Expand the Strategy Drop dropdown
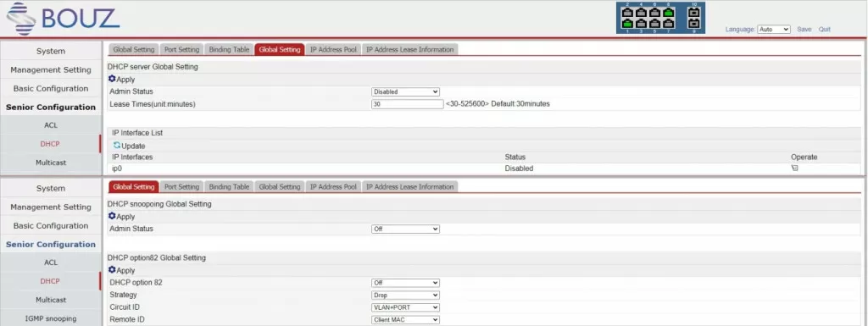Image resolution: width=868 pixels, height=326 pixels. pyautogui.click(x=406, y=295)
